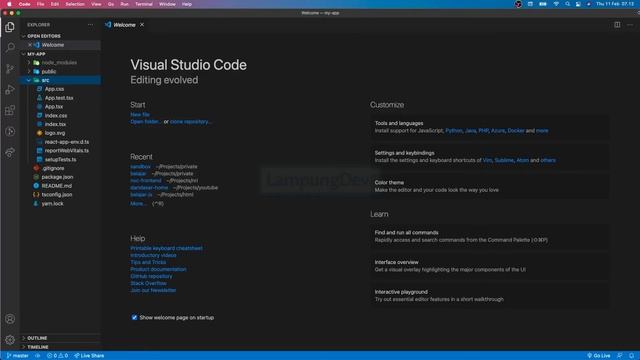The height and width of the screenshot is (360, 640).
Task: Open reportWebVitals.ts file
Action: tap(67, 151)
